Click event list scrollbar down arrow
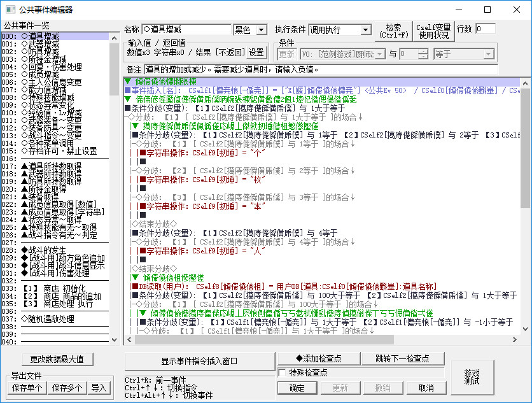The height and width of the screenshot is (403, 532). (x=115, y=340)
